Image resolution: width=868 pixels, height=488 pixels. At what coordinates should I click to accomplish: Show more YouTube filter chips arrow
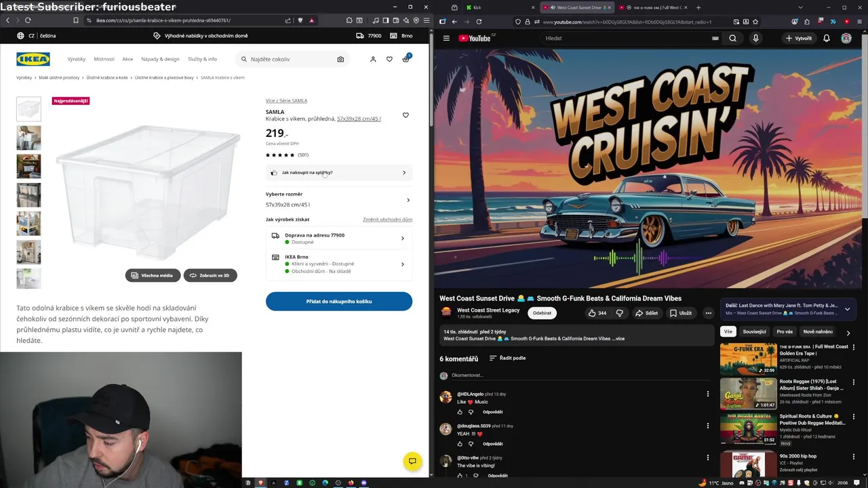(x=848, y=332)
